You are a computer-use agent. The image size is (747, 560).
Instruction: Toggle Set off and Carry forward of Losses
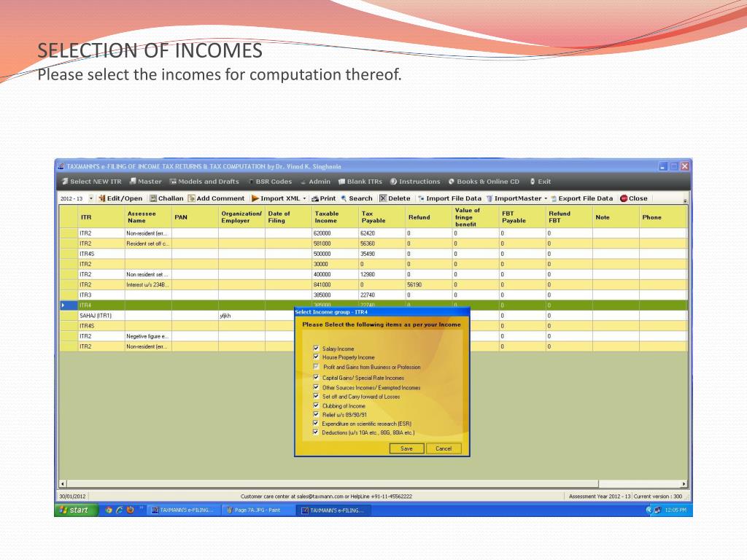click(316, 396)
